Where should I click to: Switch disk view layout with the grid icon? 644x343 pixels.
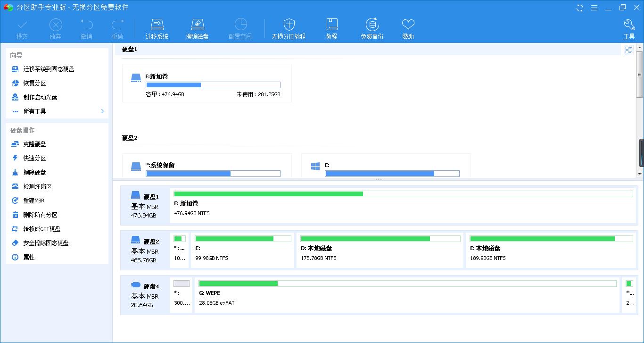(628, 50)
